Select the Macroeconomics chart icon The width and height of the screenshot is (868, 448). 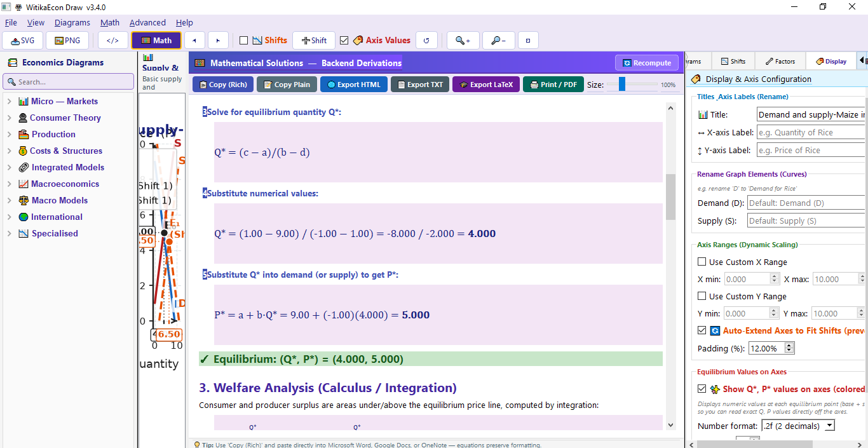tap(24, 184)
